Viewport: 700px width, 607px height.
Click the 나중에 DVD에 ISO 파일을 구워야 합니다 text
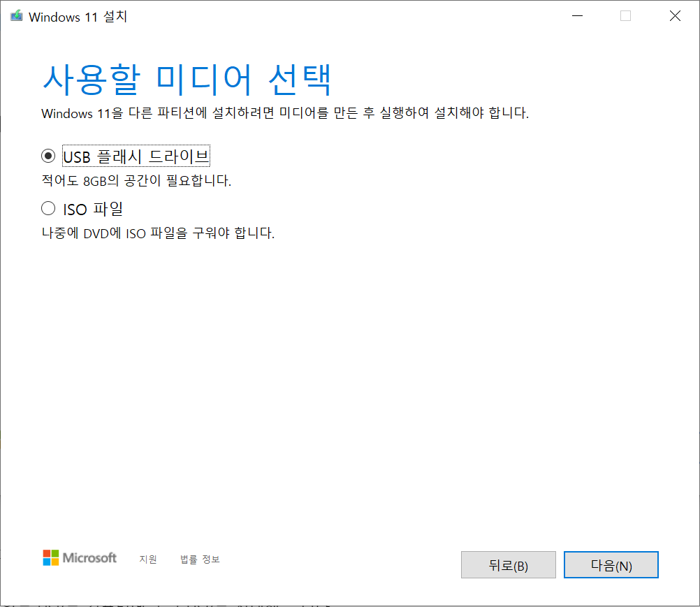point(158,233)
